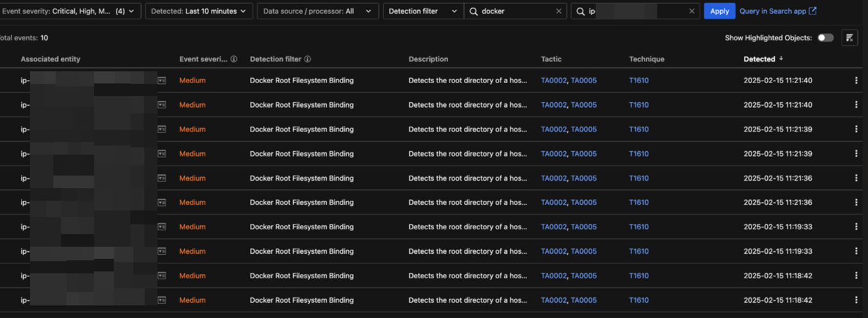The height and width of the screenshot is (318, 868).
Task: Click into the docker search input
Action: (x=516, y=11)
